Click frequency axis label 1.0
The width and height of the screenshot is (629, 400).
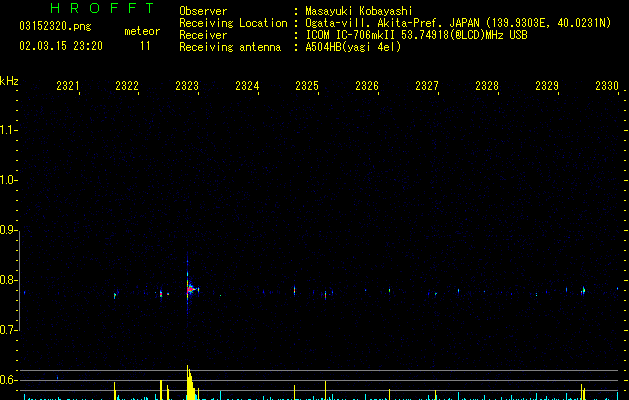point(8,180)
